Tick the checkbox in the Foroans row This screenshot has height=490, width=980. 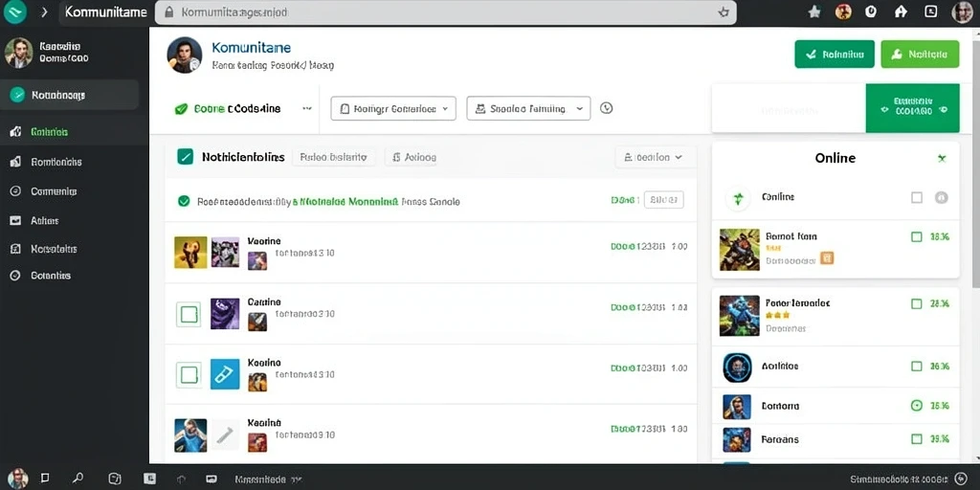pos(916,439)
